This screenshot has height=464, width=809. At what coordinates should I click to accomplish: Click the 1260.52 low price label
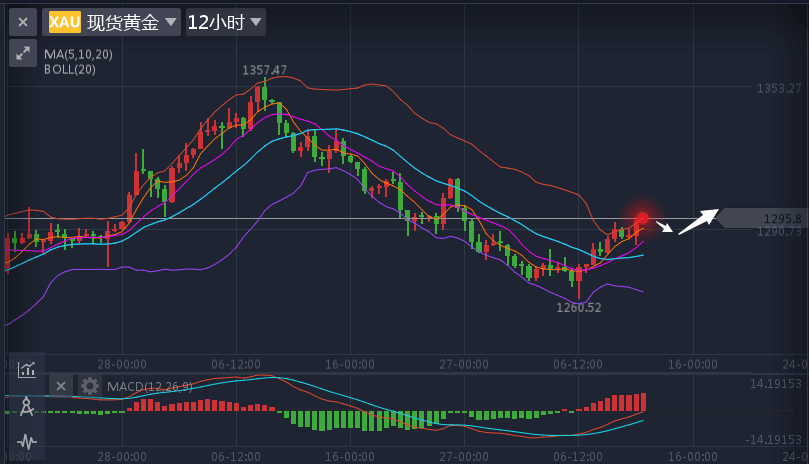click(x=579, y=308)
